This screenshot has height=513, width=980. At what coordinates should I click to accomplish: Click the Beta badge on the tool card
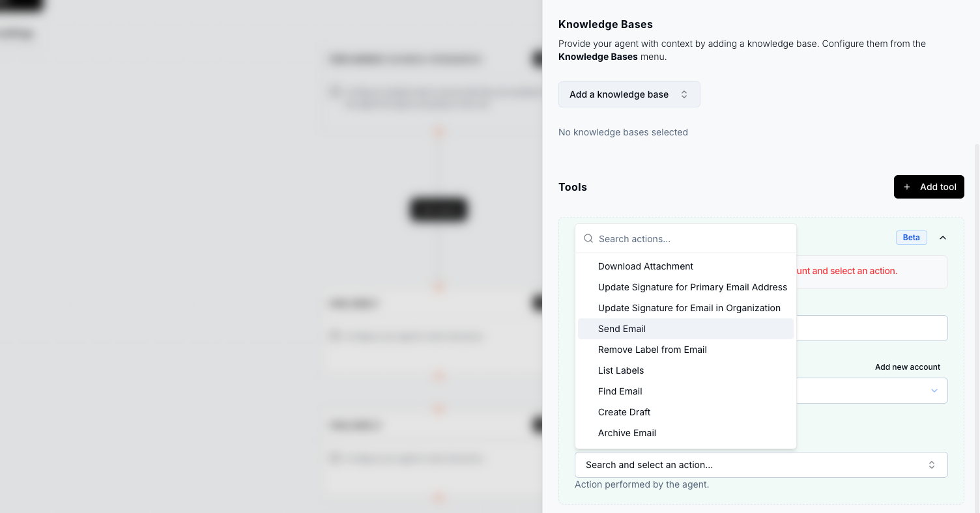tap(911, 237)
